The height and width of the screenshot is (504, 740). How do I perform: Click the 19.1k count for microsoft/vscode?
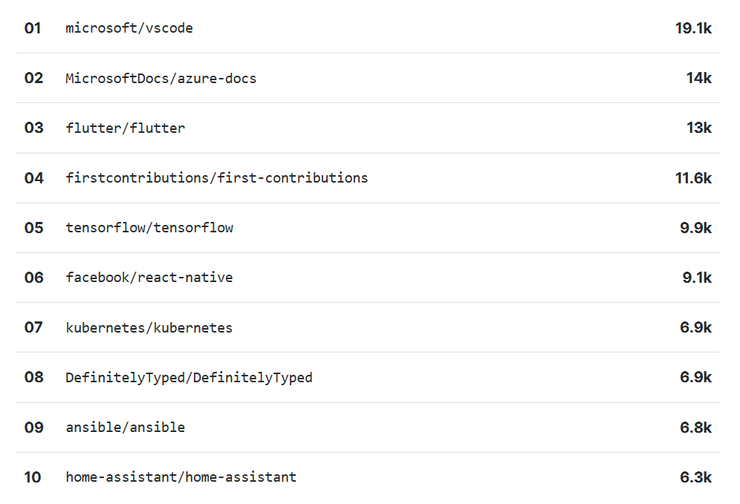point(693,28)
